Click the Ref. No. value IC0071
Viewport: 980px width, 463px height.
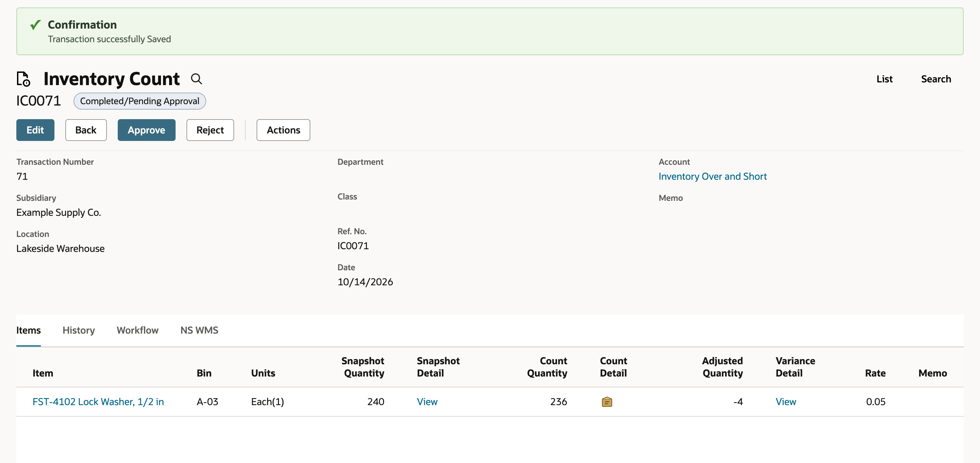[353, 245]
